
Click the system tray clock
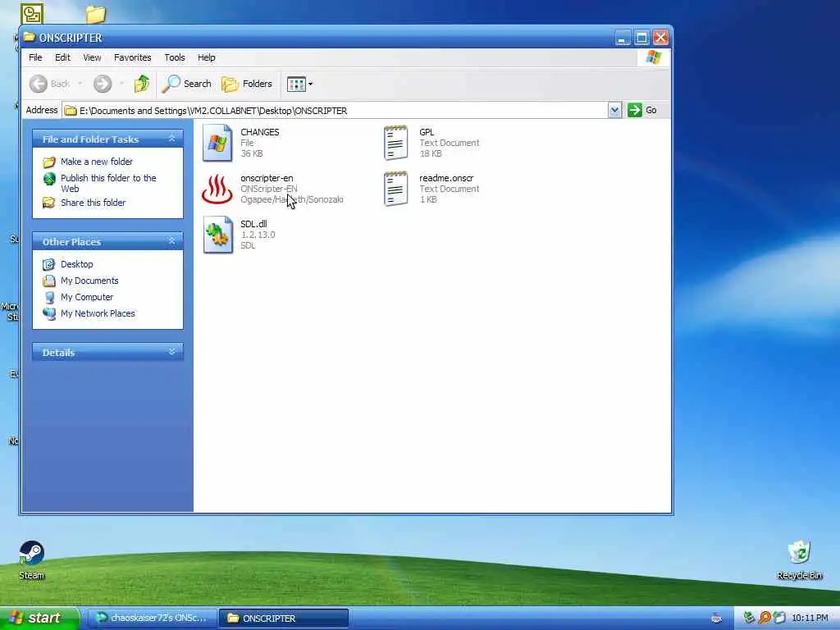pyautogui.click(x=810, y=619)
